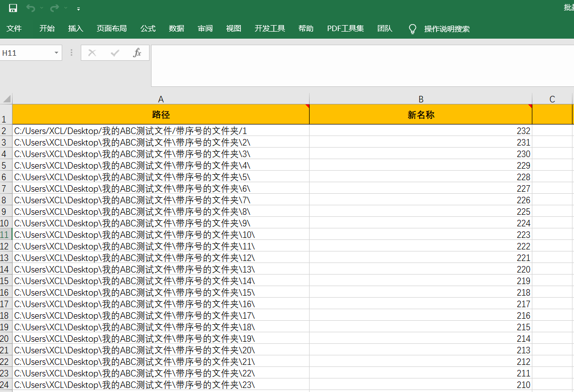Screen dimensions: 574x392
Task: Select all cells via the corner triangle
Action: (x=5, y=99)
